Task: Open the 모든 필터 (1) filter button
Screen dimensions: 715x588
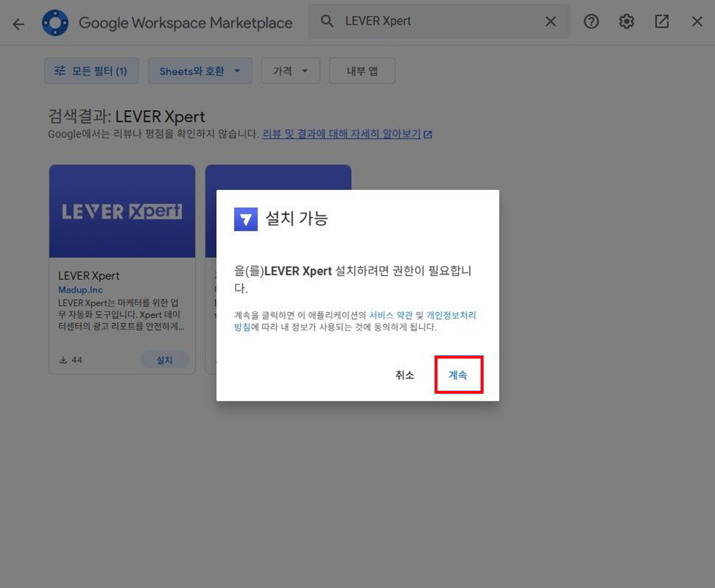Action: click(x=91, y=71)
